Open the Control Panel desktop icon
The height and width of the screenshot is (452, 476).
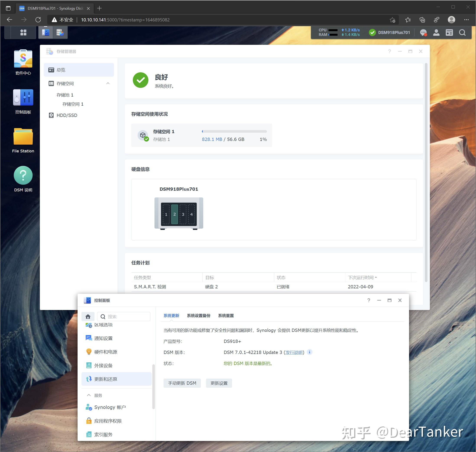click(23, 102)
